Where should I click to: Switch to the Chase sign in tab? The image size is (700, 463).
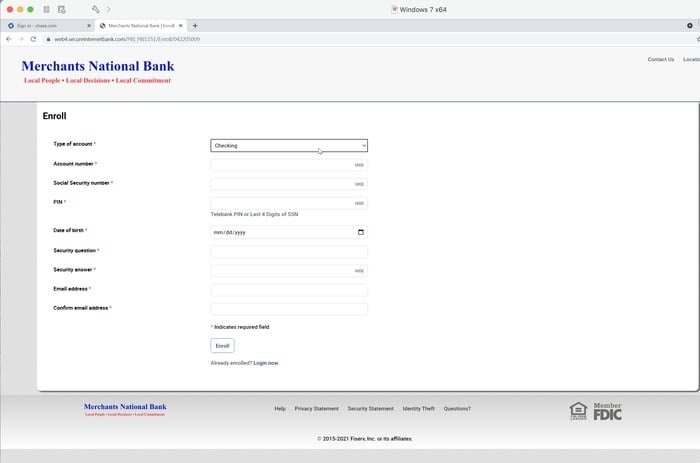[45, 25]
